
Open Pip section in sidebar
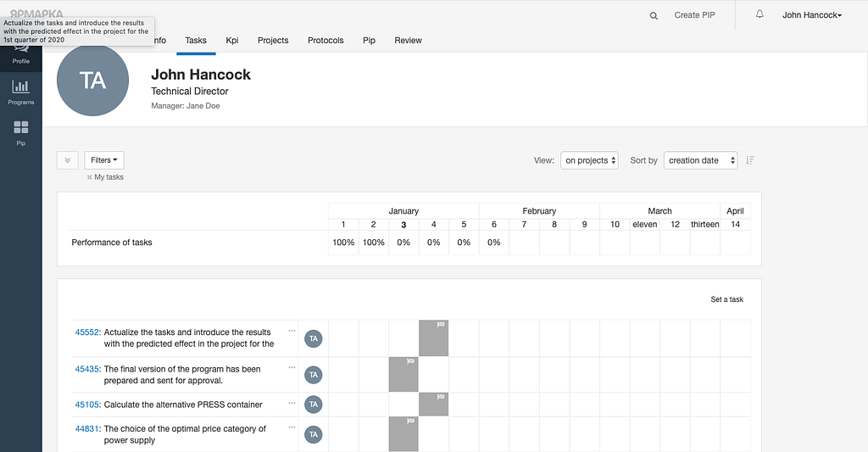20,133
